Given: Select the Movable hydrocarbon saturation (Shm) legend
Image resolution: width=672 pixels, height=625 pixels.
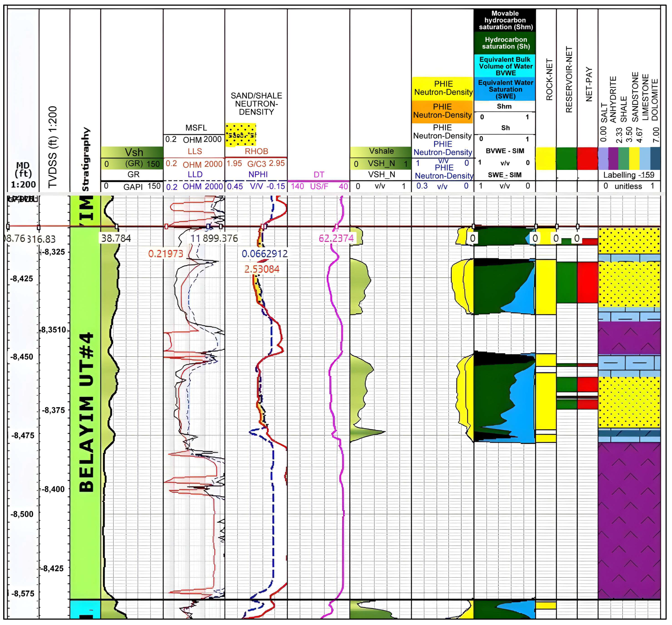Looking at the screenshot, I should (x=505, y=20).
